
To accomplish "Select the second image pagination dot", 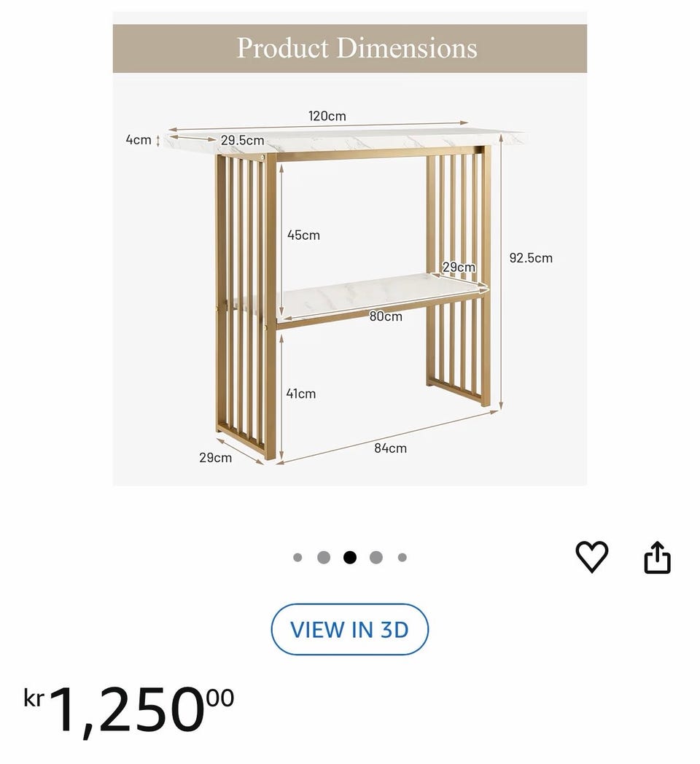I will [324, 558].
